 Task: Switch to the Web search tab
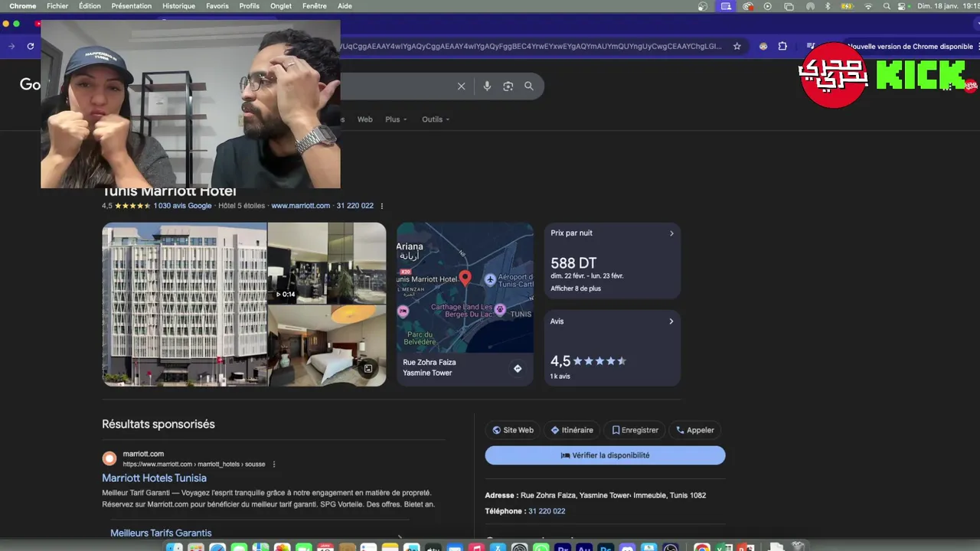[x=364, y=119]
